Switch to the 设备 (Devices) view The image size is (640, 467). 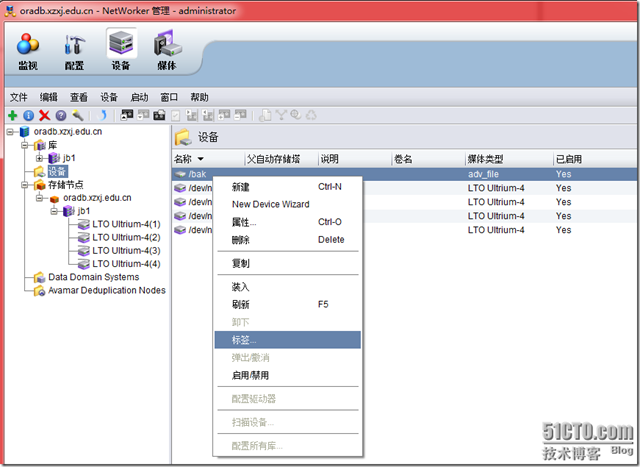pyautogui.click(x=121, y=51)
